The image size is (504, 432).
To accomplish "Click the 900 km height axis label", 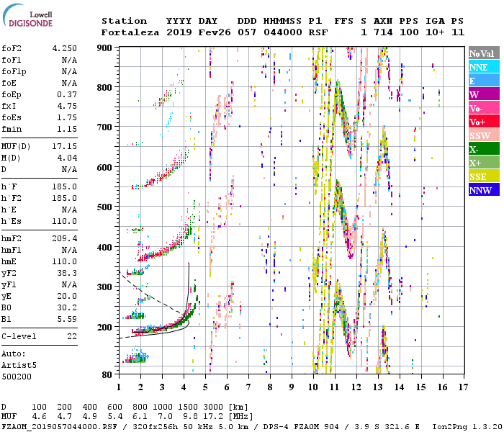I will [104, 48].
